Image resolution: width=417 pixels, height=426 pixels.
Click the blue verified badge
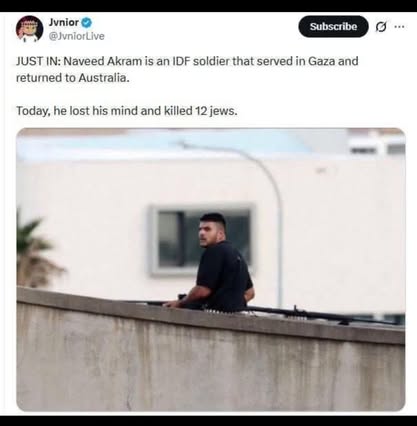87,22
